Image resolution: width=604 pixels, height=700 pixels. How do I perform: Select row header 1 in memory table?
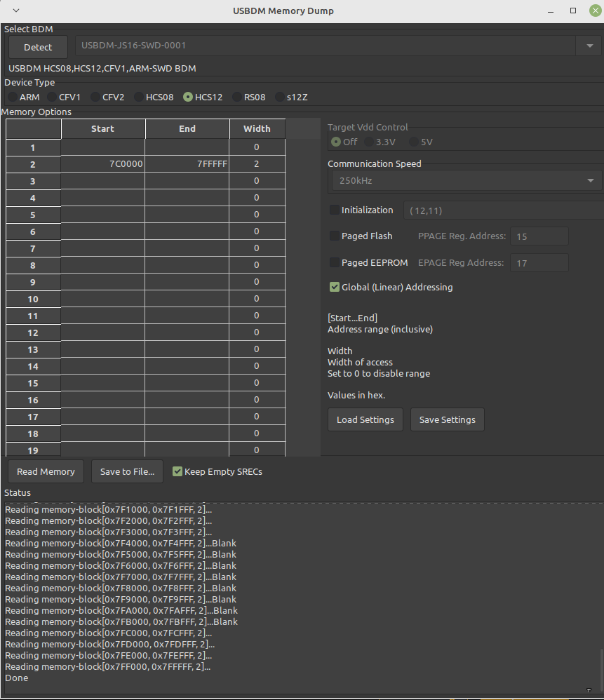click(x=33, y=147)
